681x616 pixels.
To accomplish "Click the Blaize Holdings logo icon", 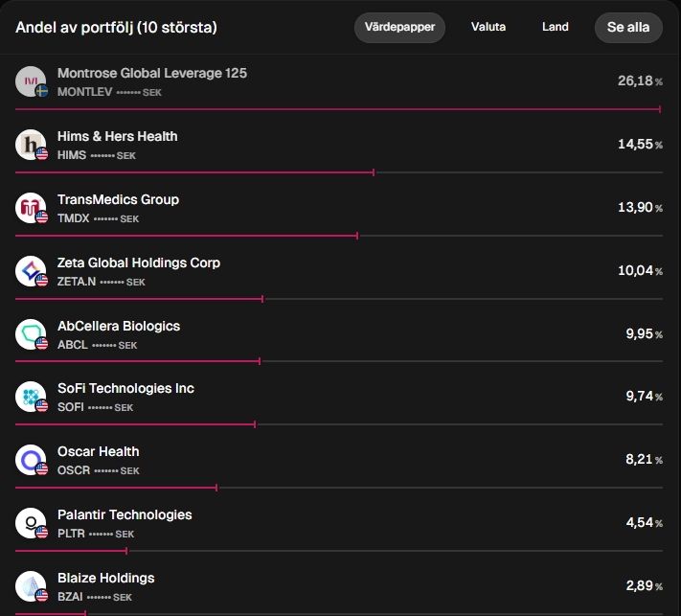I will coord(31,586).
